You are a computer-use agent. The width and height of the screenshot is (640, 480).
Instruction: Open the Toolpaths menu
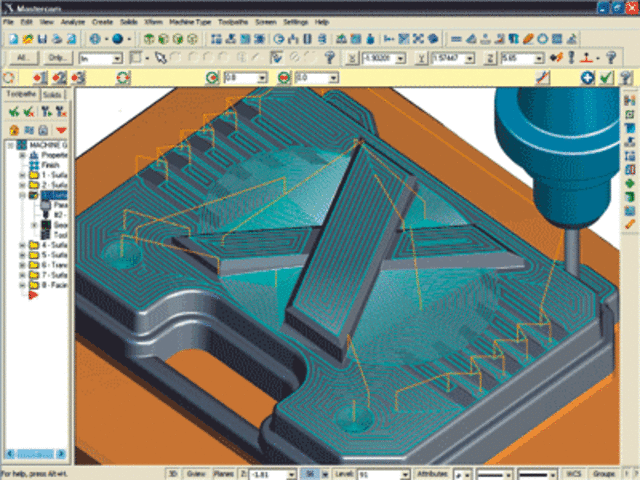click(x=233, y=22)
